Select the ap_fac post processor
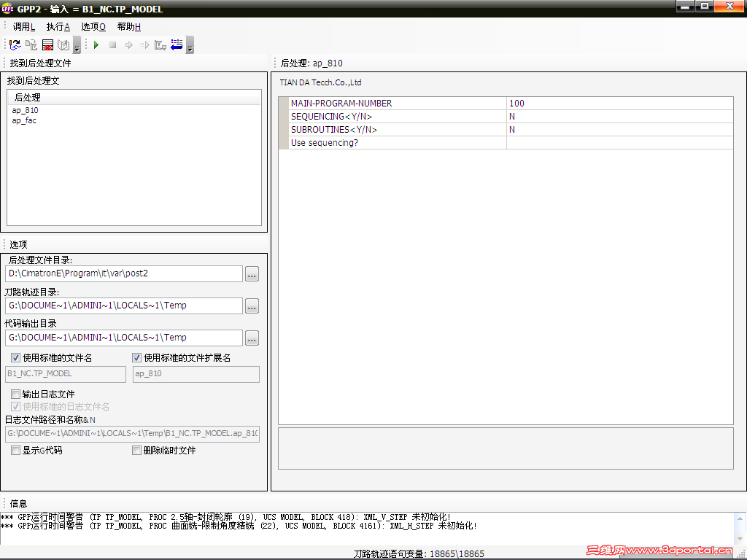 tap(24, 120)
